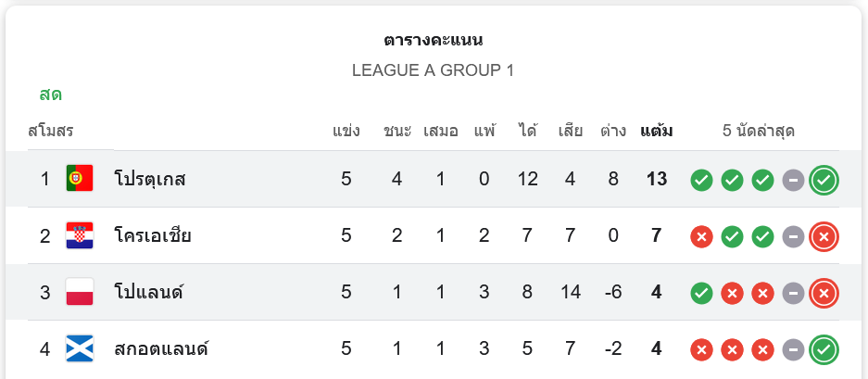Click Scotland's latest match win icon
868x379 pixels.
click(824, 350)
